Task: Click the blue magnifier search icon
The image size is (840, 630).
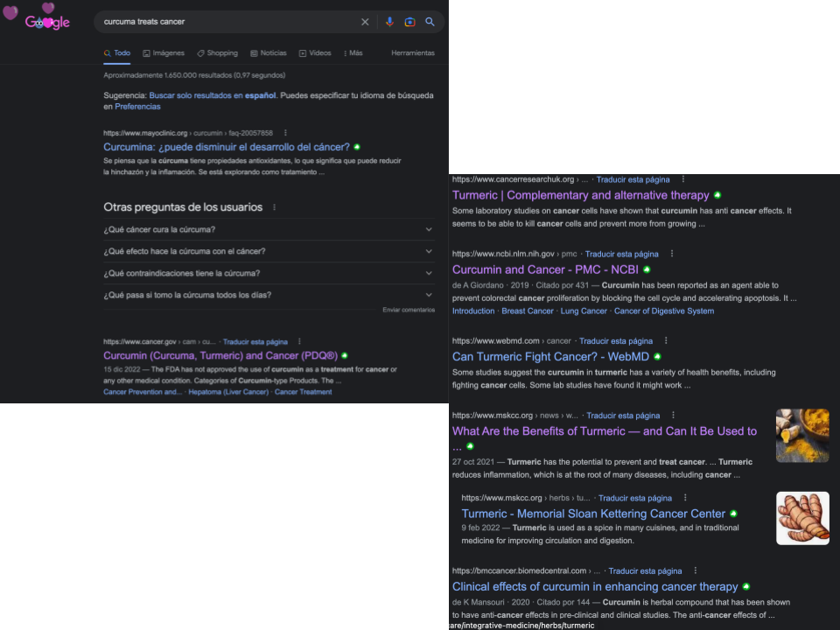Action: pos(430,22)
